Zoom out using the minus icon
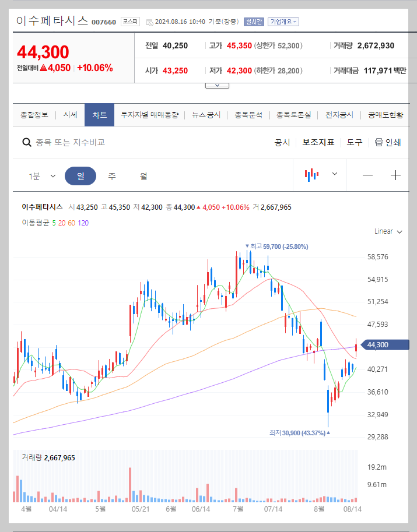This screenshot has height=532, width=417. pos(367,174)
